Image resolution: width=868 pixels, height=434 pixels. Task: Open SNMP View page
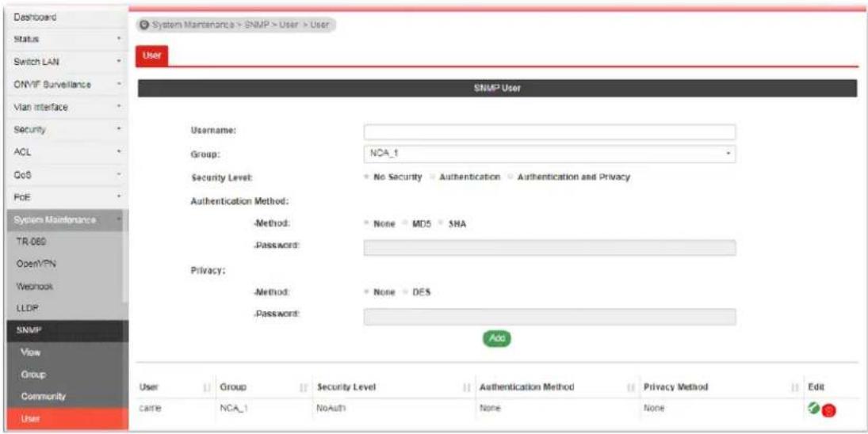[67, 352]
